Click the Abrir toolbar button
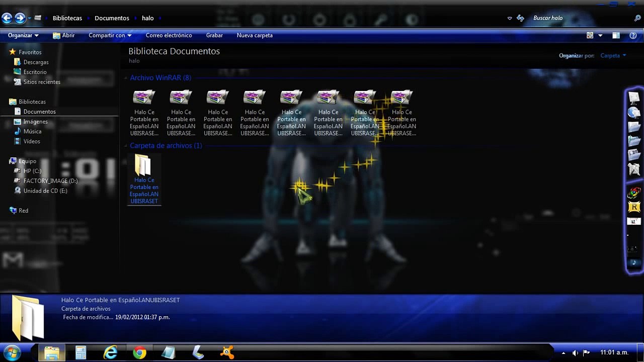644x362 pixels. coord(64,35)
